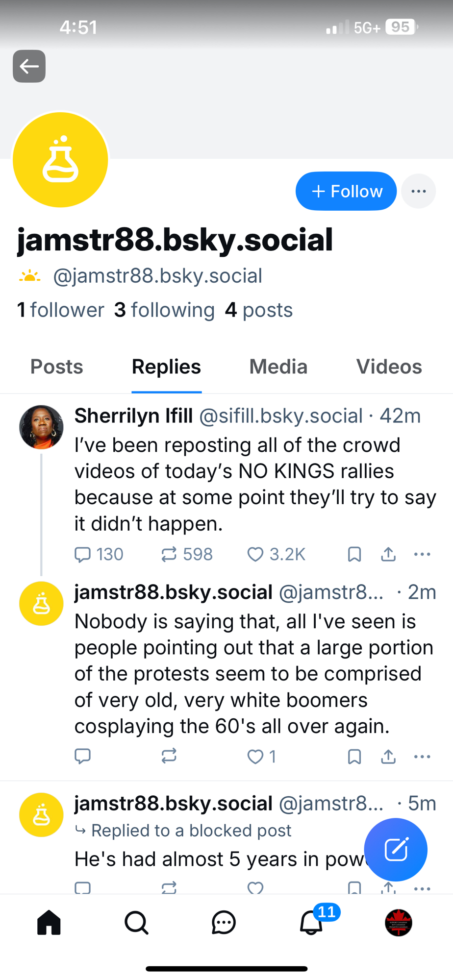Open profile options three-dot menu
Image resolution: width=453 pixels, height=980 pixels.
[x=418, y=191]
